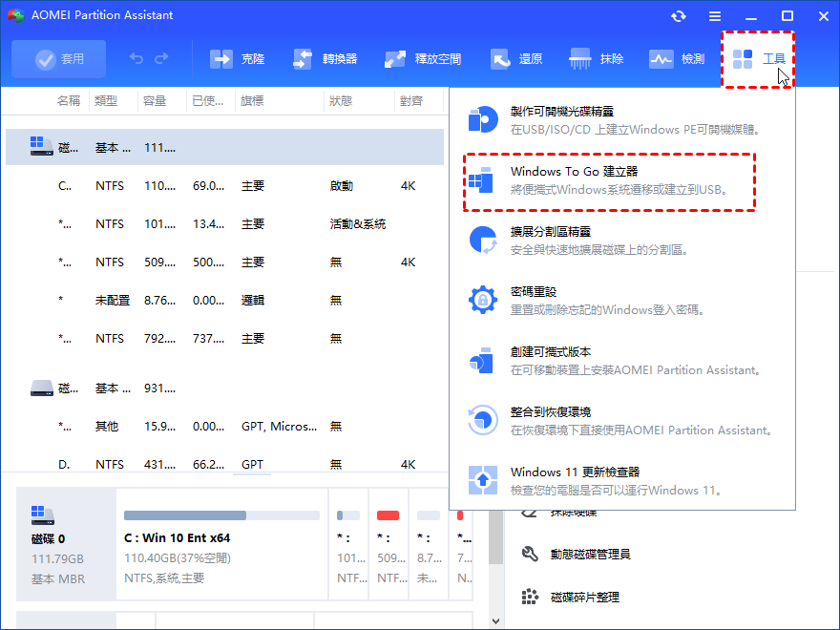Select the second disk row 931...
The width and height of the screenshot is (840, 630).
[x=225, y=388]
